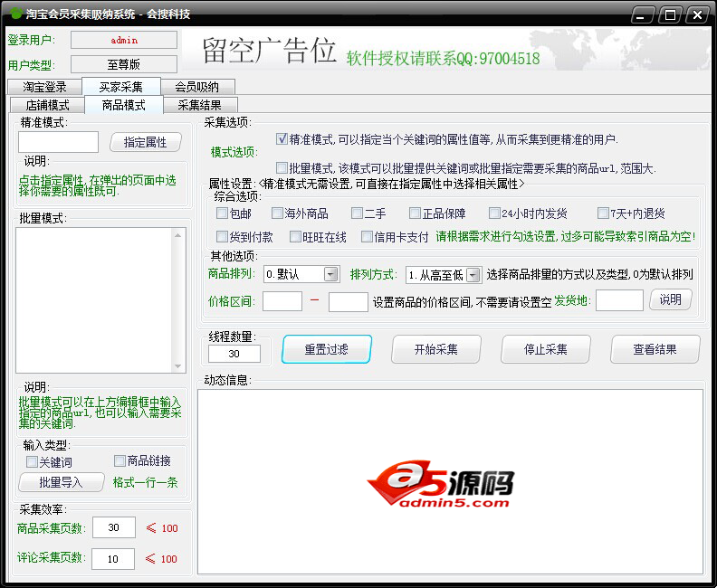Click the 重置过滤 button
Image resolution: width=717 pixels, height=588 pixels.
tap(326, 349)
